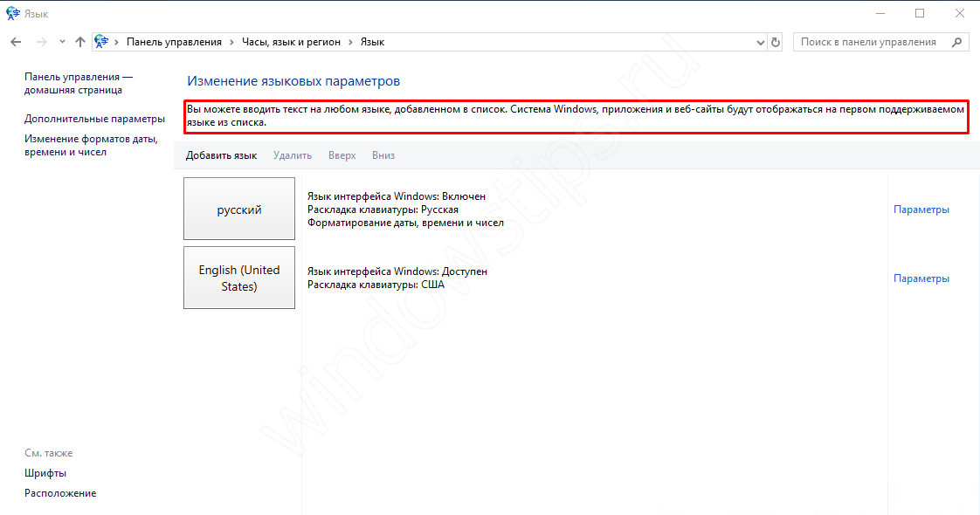980x515 pixels.
Task: Select the русский language tile
Action: [x=239, y=209]
